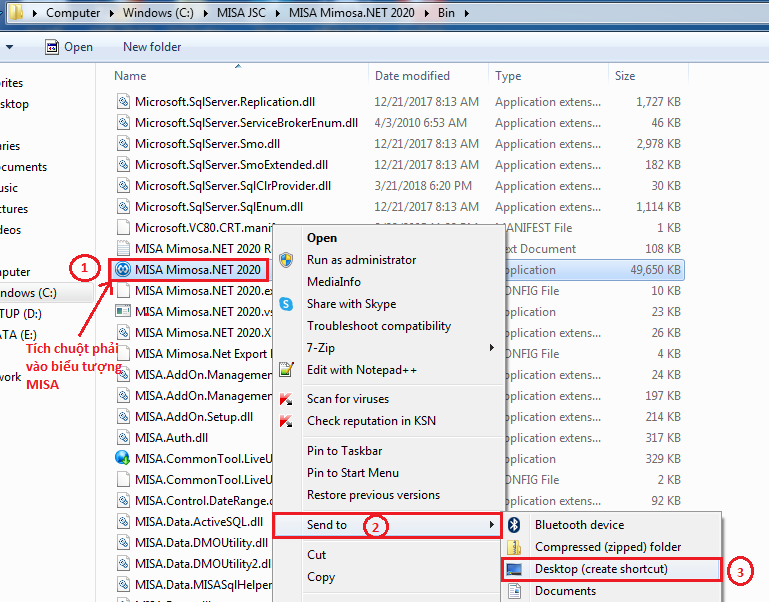Image resolution: width=769 pixels, height=602 pixels.
Task: Expand the 7-Zip submenu arrow
Action: 491,348
